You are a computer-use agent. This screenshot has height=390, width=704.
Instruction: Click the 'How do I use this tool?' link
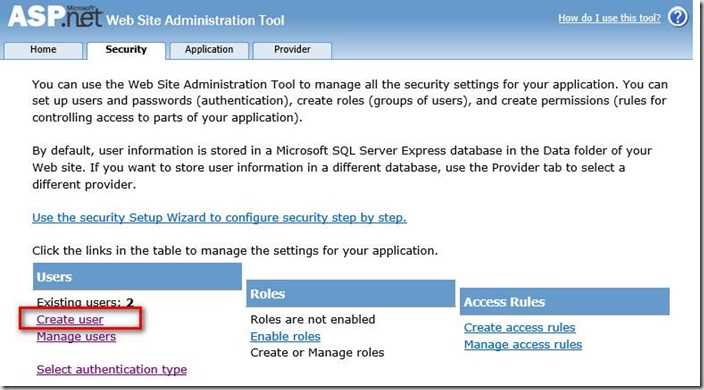pos(609,18)
